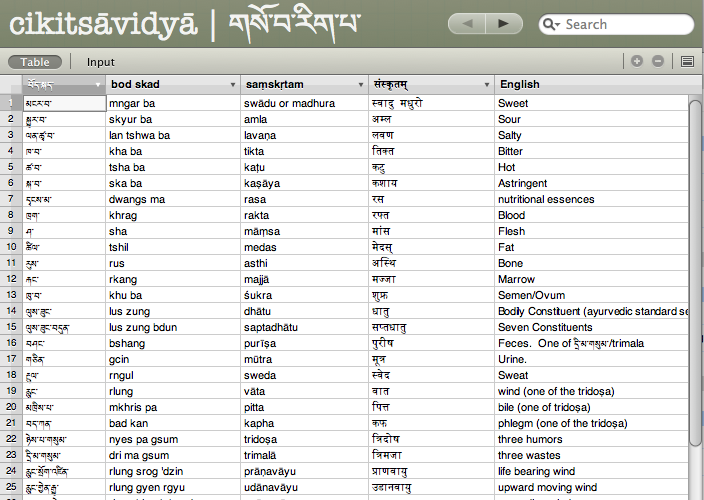
Task: Select the cell 'purīṣa'
Action: click(x=304, y=343)
